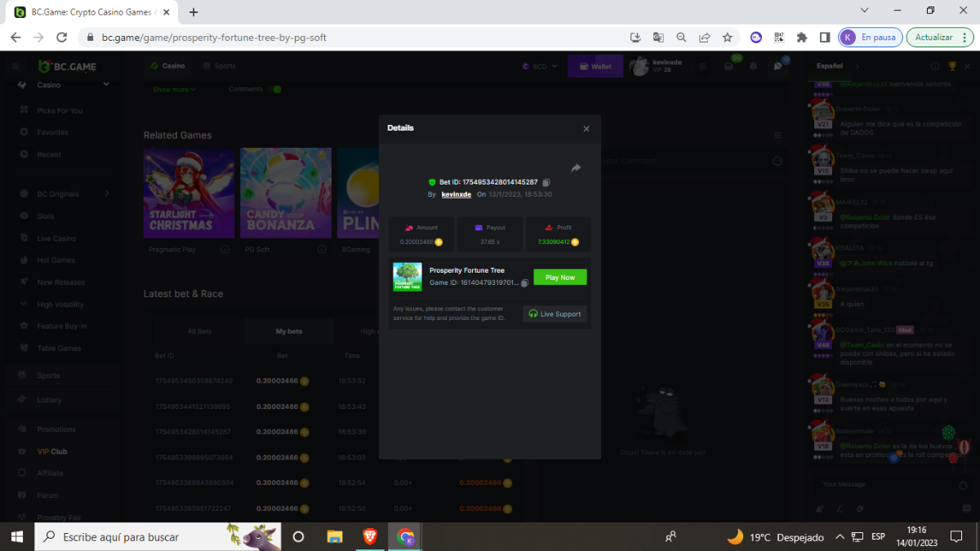Copy the Game ID number

pos(524,283)
